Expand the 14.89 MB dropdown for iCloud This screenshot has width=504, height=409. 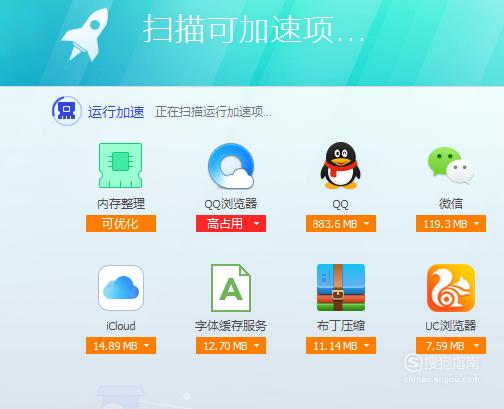[121, 346]
